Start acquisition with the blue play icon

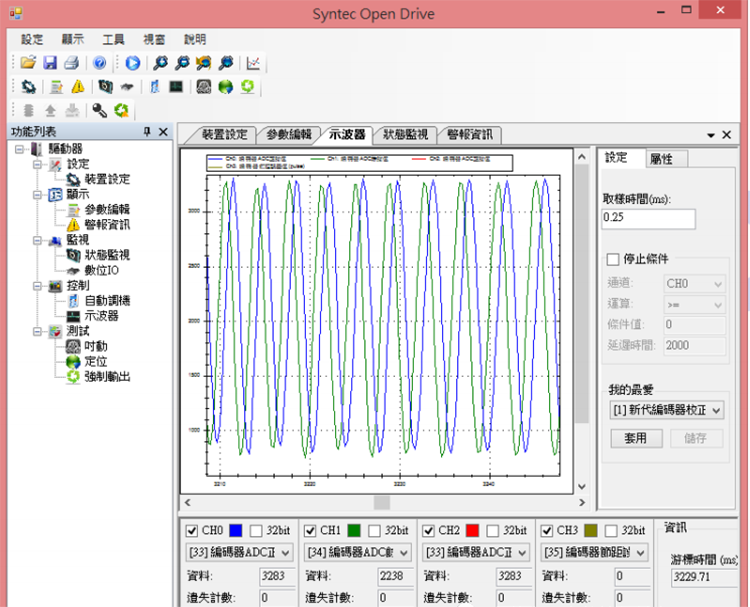pos(132,63)
